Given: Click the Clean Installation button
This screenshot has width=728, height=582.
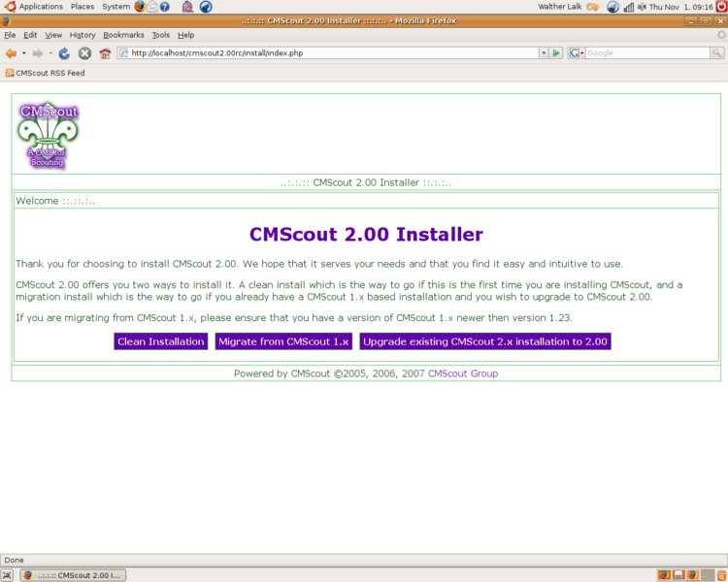Looking at the screenshot, I should pyautogui.click(x=160, y=341).
